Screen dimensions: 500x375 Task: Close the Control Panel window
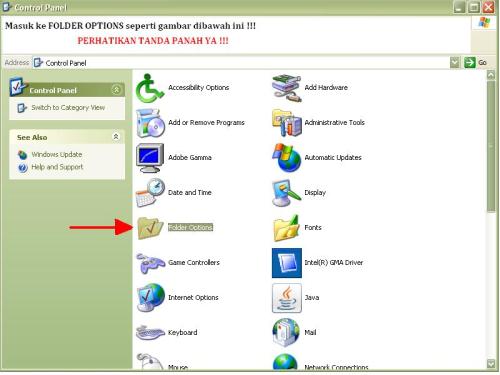tap(489, 7)
